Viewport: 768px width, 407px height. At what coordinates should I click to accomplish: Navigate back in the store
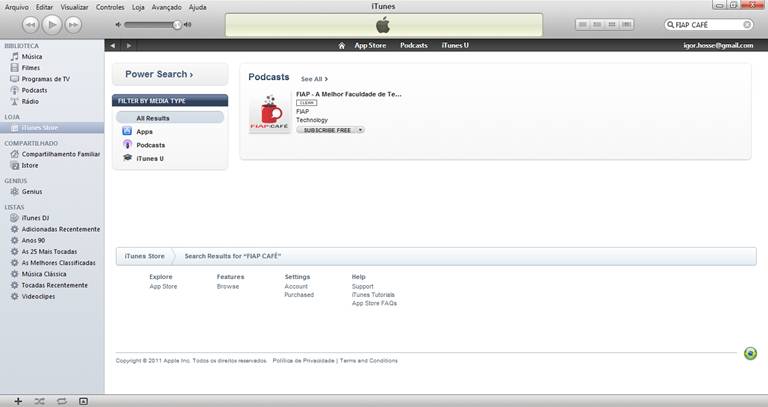[x=113, y=46]
